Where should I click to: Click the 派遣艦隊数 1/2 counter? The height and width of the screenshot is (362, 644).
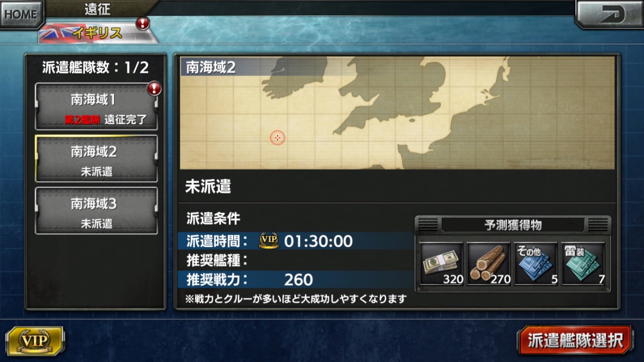click(96, 68)
